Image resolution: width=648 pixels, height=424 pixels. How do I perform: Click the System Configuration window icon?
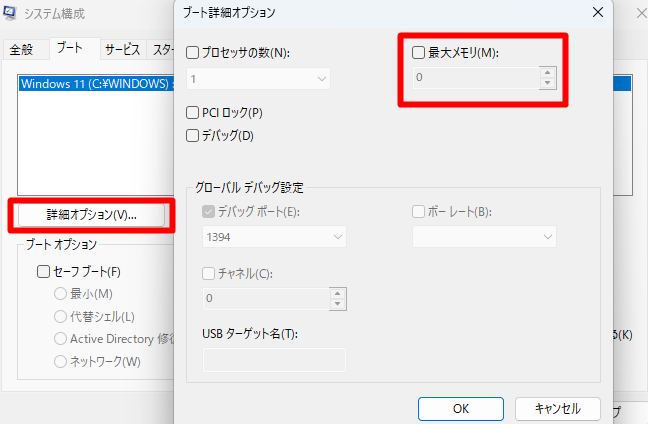point(10,13)
